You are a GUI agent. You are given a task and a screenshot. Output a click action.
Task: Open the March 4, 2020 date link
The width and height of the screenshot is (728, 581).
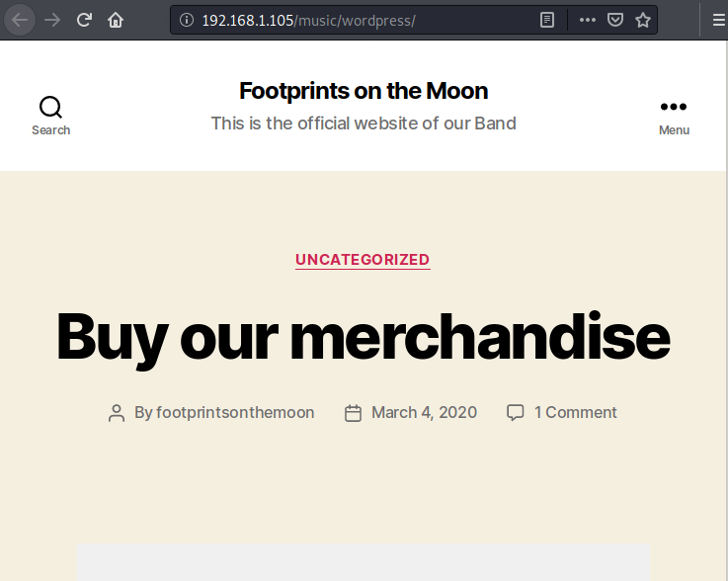click(x=424, y=412)
